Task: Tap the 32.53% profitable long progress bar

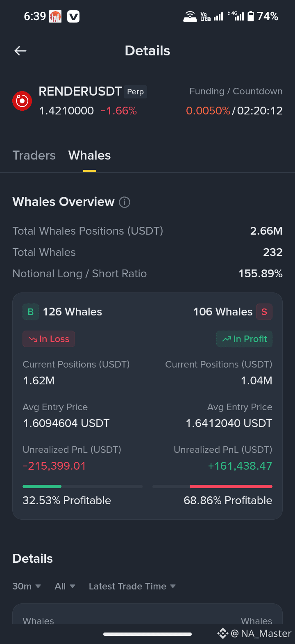Action: [82, 486]
